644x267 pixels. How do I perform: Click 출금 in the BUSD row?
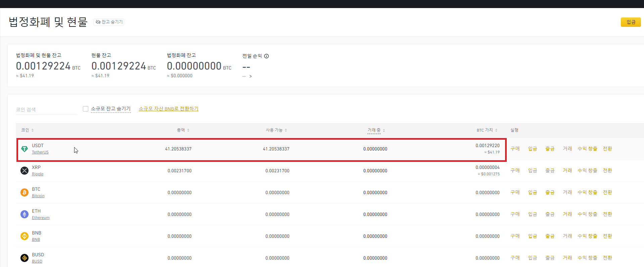550,258
